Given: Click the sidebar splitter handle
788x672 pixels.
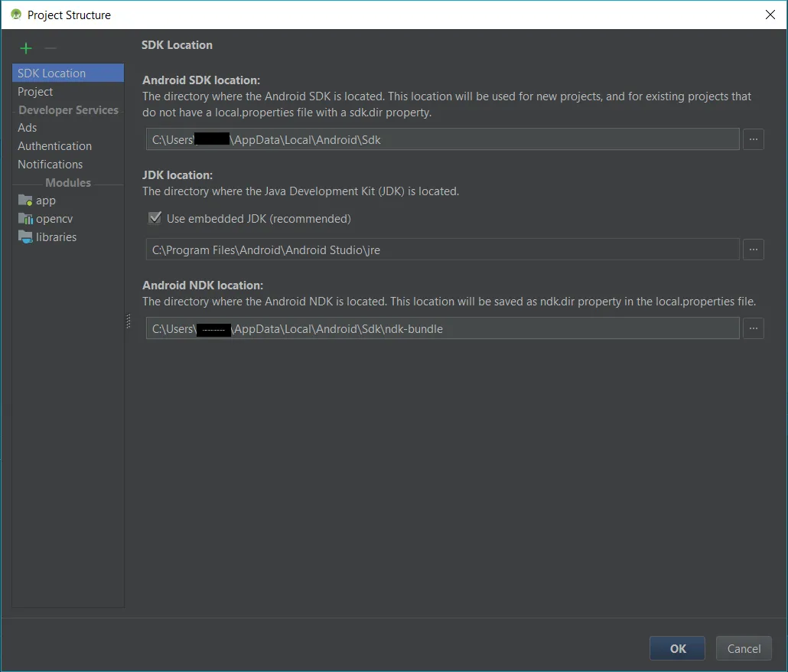Looking at the screenshot, I should pyautogui.click(x=129, y=321).
